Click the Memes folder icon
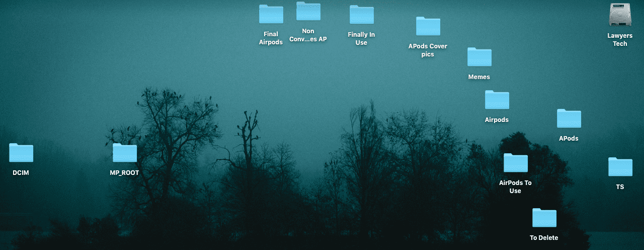This screenshot has height=250, width=644. [x=479, y=57]
